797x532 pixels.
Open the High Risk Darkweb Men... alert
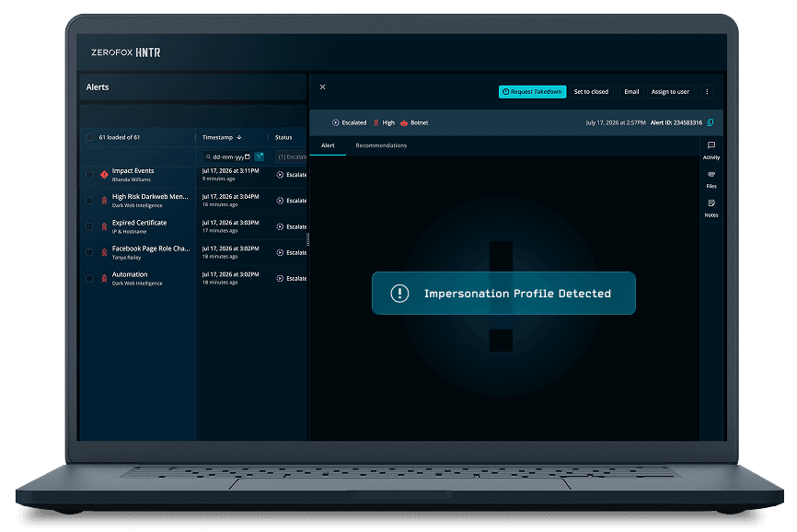pos(150,197)
